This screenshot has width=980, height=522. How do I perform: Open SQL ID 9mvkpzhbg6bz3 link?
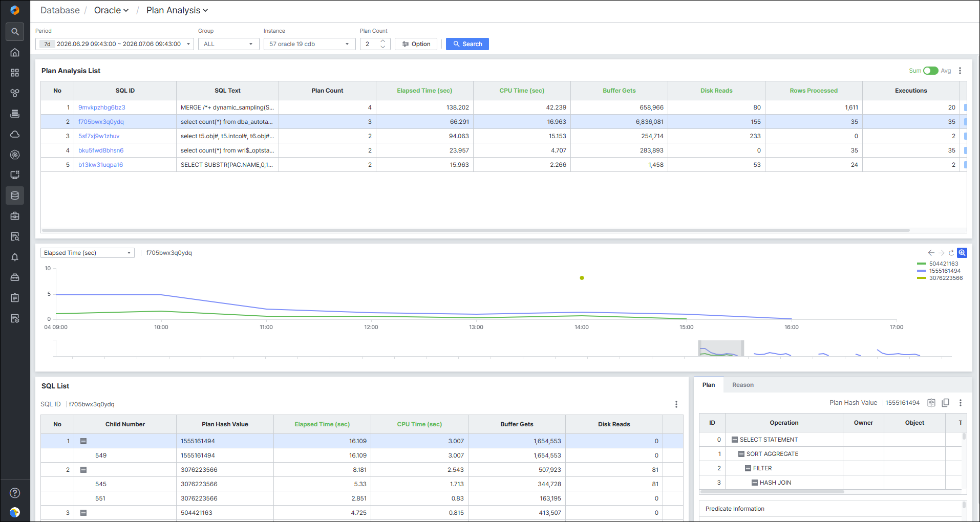pyautogui.click(x=101, y=107)
